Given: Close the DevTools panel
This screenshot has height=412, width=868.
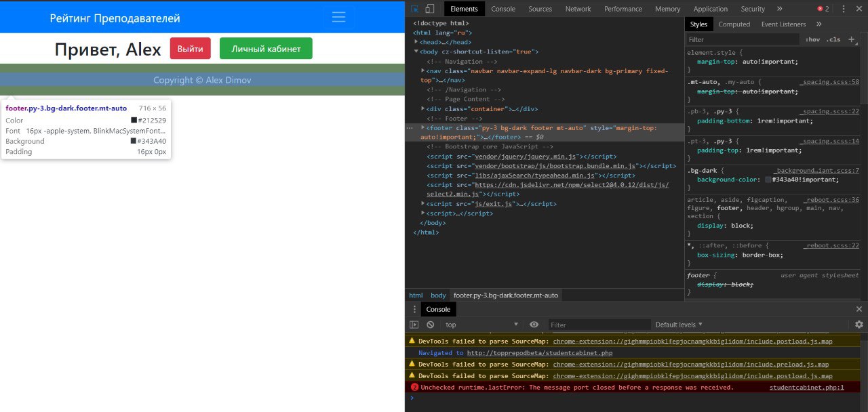Looking at the screenshot, I should [859, 9].
